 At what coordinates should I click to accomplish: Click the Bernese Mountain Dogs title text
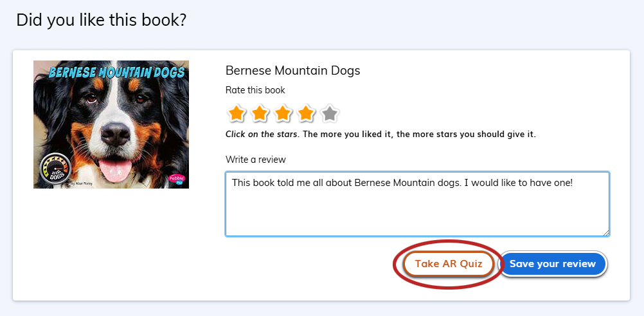[x=292, y=71]
